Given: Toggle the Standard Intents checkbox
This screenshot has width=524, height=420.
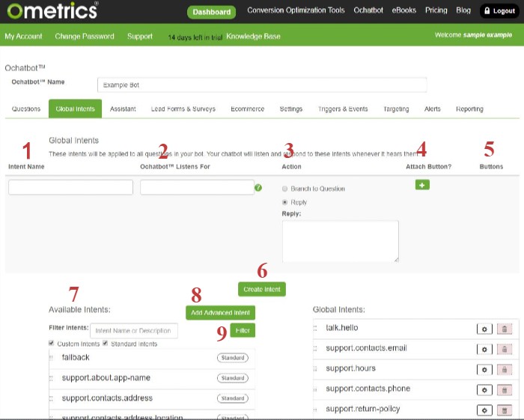Looking at the screenshot, I should [x=106, y=343].
